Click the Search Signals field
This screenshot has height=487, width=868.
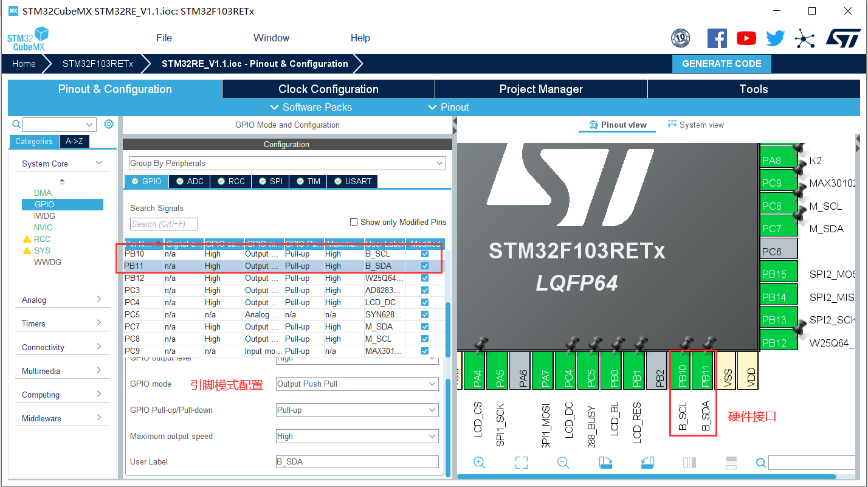pos(164,224)
